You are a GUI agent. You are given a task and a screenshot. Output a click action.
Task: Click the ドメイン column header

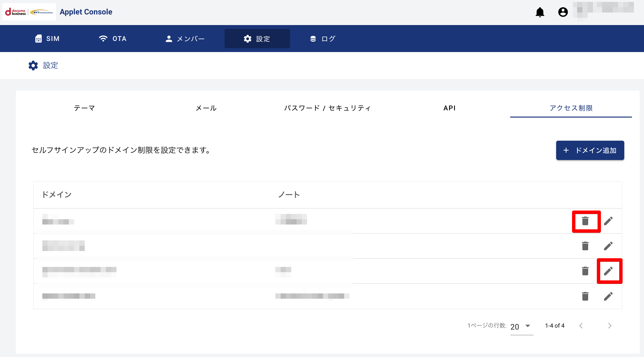tap(57, 194)
